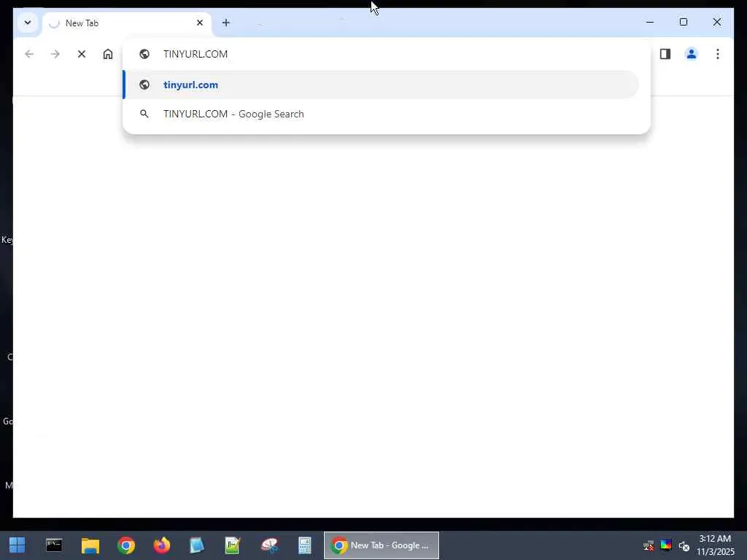Image resolution: width=747 pixels, height=560 pixels.
Task: Click the muted volume tray icon
Action: click(684, 545)
